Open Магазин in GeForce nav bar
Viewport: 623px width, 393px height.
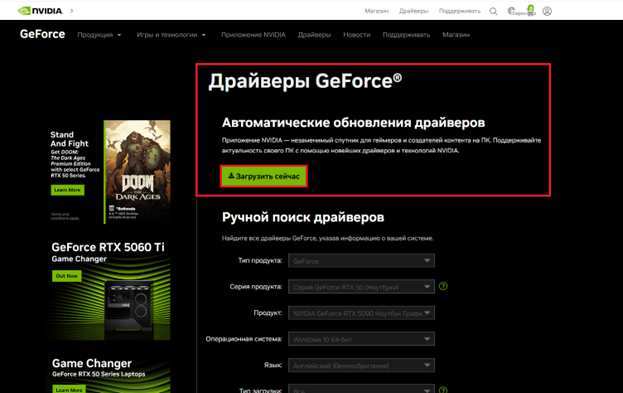(x=456, y=35)
